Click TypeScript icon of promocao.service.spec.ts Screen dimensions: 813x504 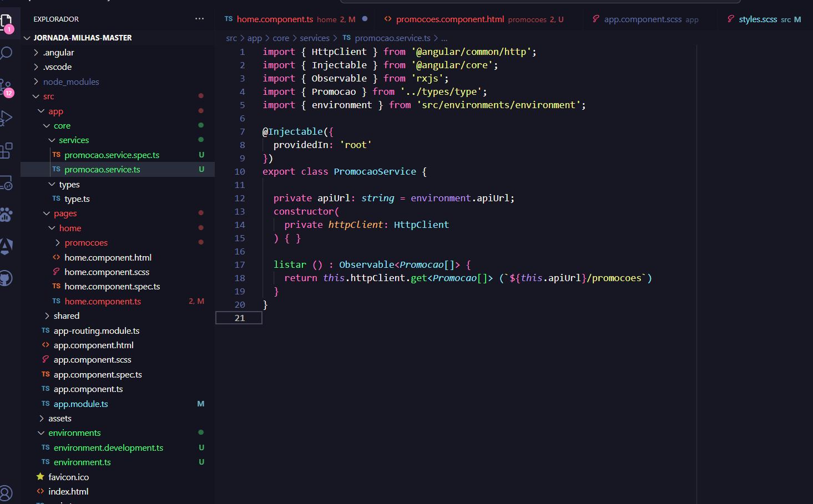57,155
